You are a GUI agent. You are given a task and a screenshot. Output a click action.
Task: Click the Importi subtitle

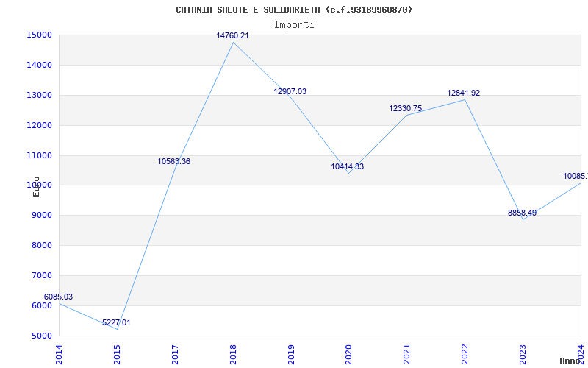point(294,25)
